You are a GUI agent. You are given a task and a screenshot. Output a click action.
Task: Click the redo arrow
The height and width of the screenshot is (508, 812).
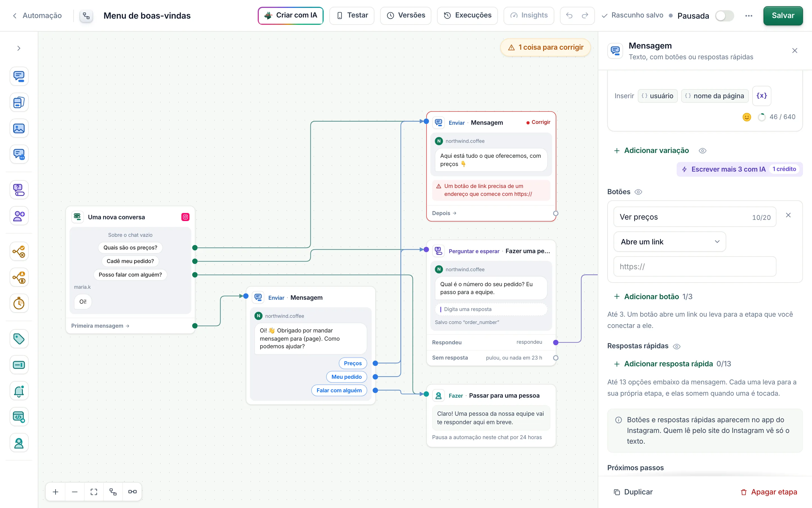point(585,16)
